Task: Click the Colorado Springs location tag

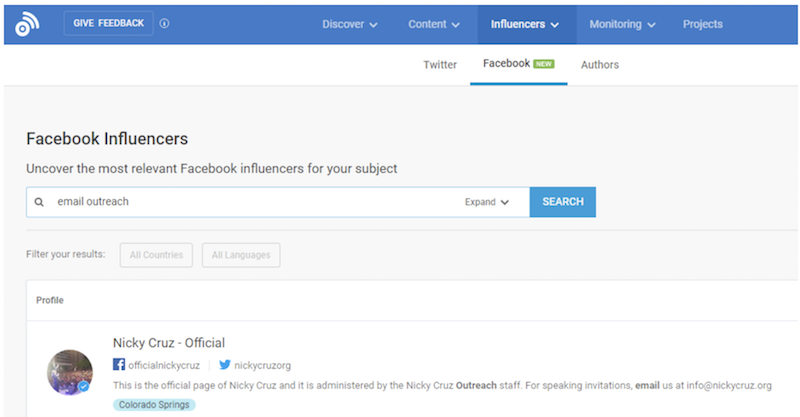Action: (154, 405)
